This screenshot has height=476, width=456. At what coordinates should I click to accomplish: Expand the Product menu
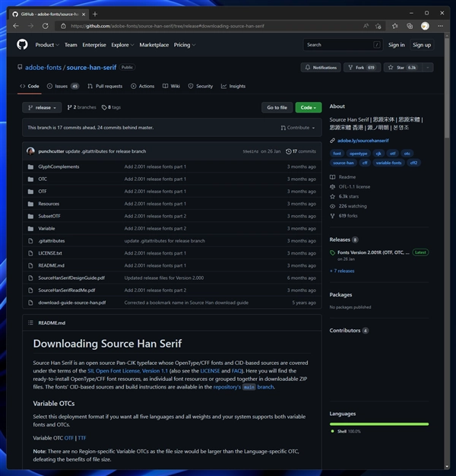(47, 45)
